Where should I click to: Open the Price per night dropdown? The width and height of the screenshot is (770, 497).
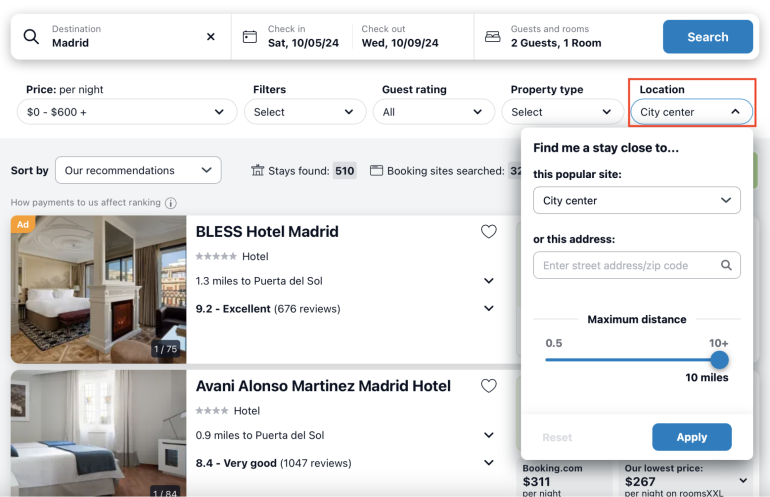click(x=126, y=112)
